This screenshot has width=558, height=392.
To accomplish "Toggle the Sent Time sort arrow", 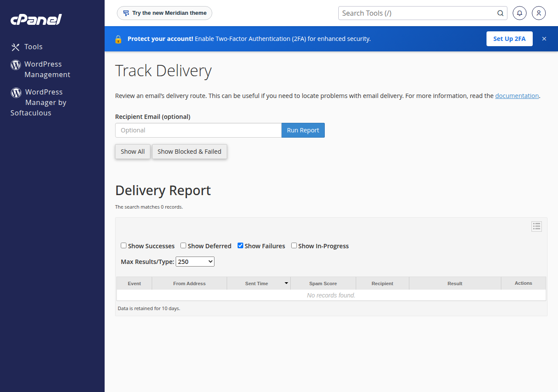I will pyautogui.click(x=286, y=283).
